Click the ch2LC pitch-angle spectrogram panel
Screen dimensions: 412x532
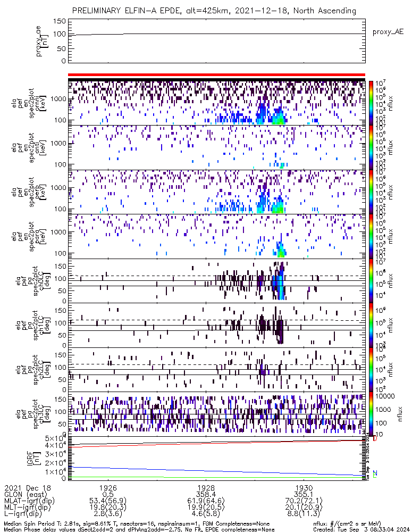(217, 370)
